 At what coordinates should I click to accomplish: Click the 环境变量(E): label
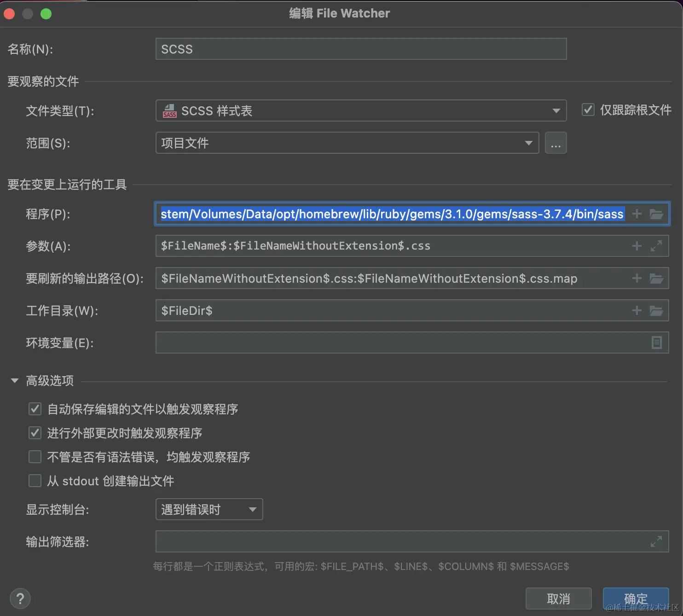pyautogui.click(x=60, y=343)
